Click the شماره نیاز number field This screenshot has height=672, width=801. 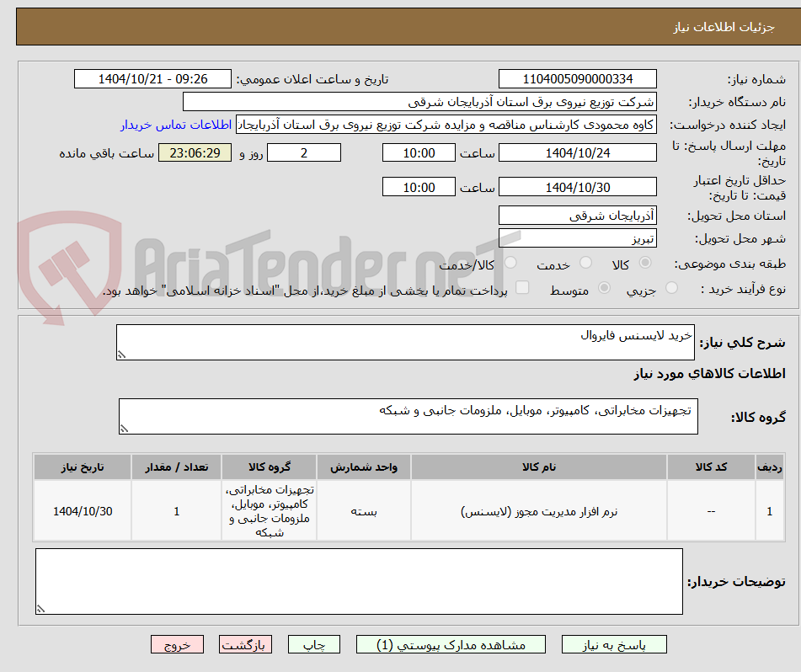coord(577,79)
